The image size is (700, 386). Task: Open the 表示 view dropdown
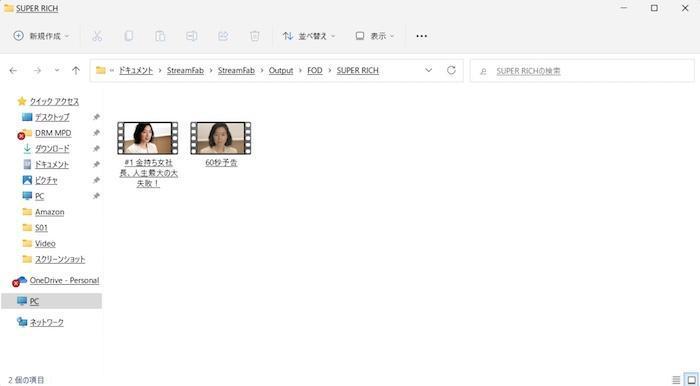[375, 36]
